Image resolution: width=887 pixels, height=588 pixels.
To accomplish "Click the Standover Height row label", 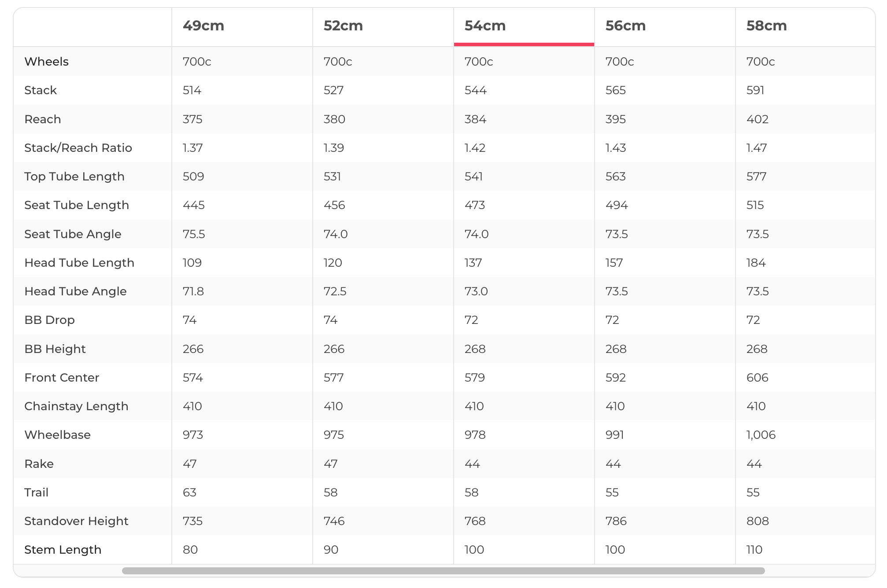I will tap(76, 521).
